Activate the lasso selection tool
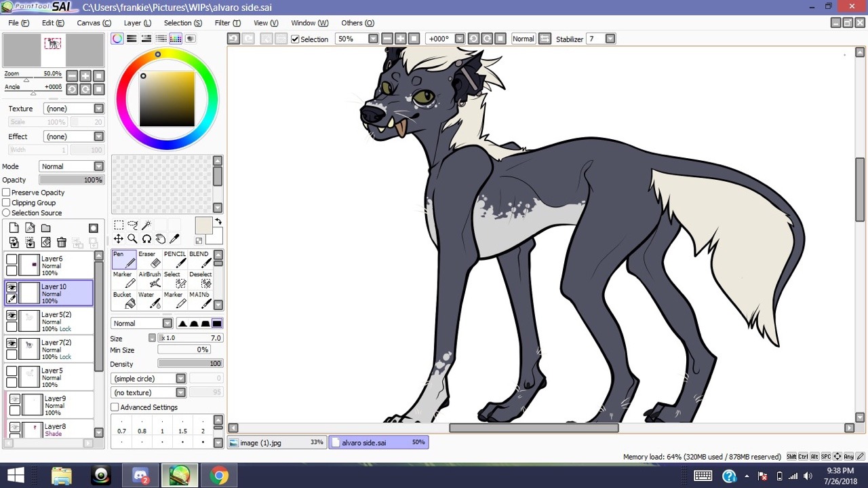This screenshot has width=868, height=488. 132,225
